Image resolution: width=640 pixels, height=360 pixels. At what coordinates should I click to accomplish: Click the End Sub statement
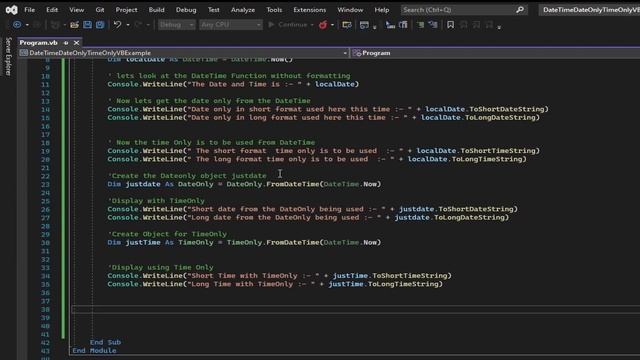click(x=105, y=342)
